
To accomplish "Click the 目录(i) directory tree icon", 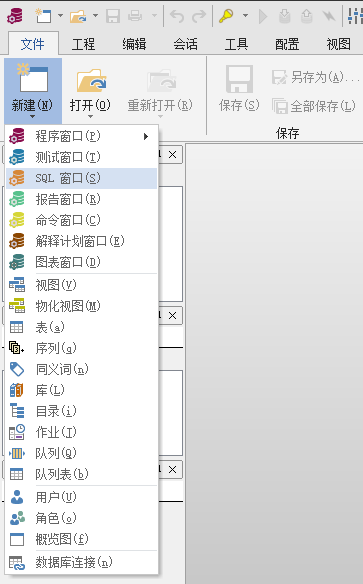I will click(17, 411).
